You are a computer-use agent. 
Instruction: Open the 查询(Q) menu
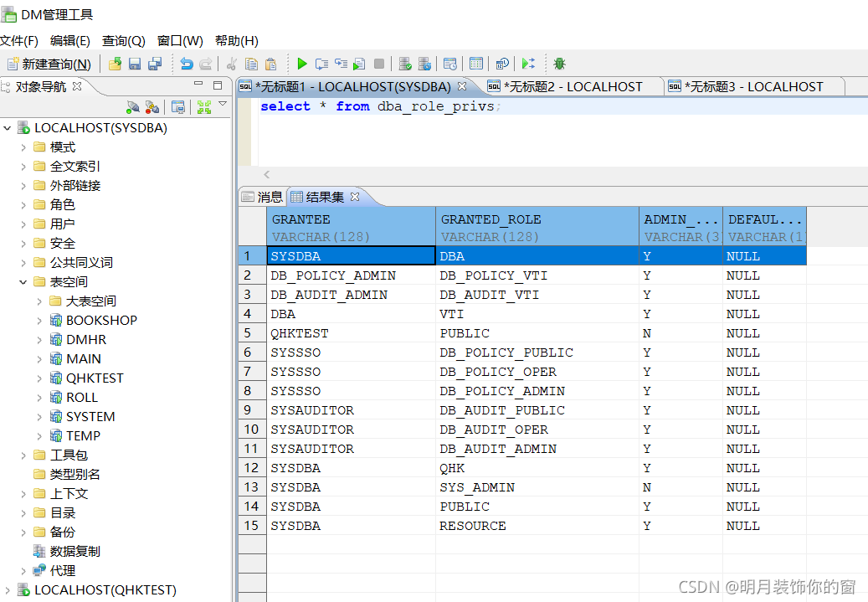point(123,41)
